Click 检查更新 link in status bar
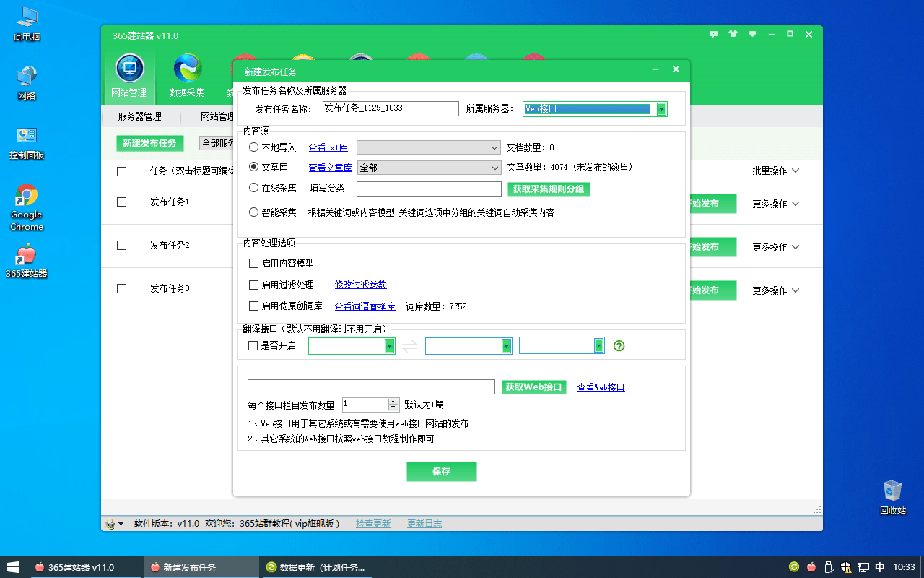The width and height of the screenshot is (924, 578). click(373, 524)
